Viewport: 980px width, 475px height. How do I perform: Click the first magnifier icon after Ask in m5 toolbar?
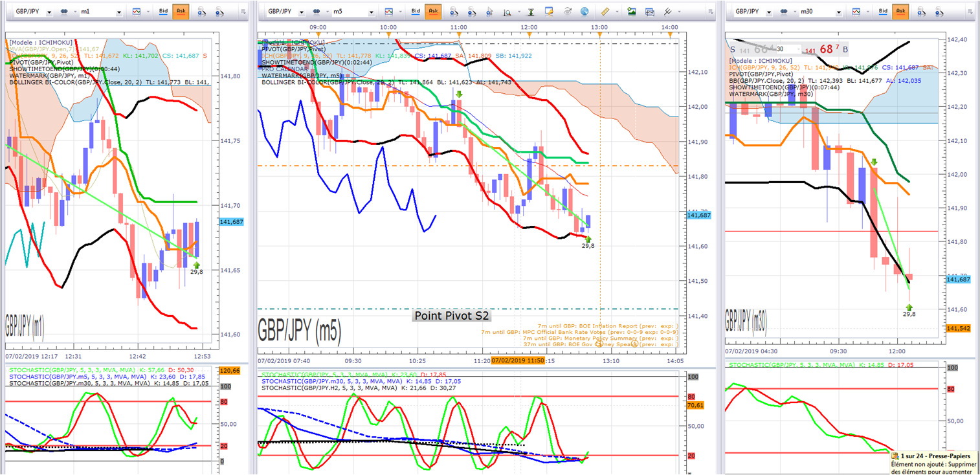point(454,12)
